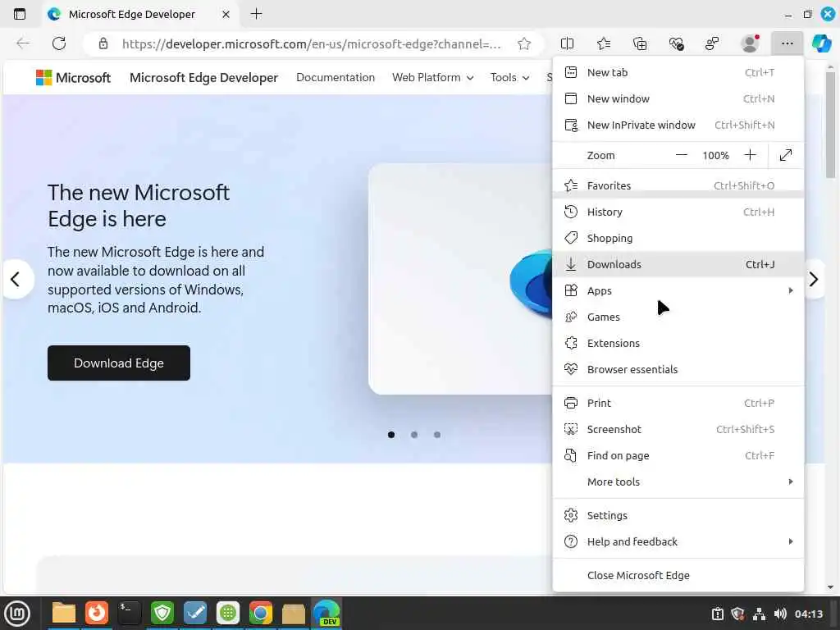Click the zoom in plus icon
Viewport: 840px width, 630px height.
(x=750, y=155)
